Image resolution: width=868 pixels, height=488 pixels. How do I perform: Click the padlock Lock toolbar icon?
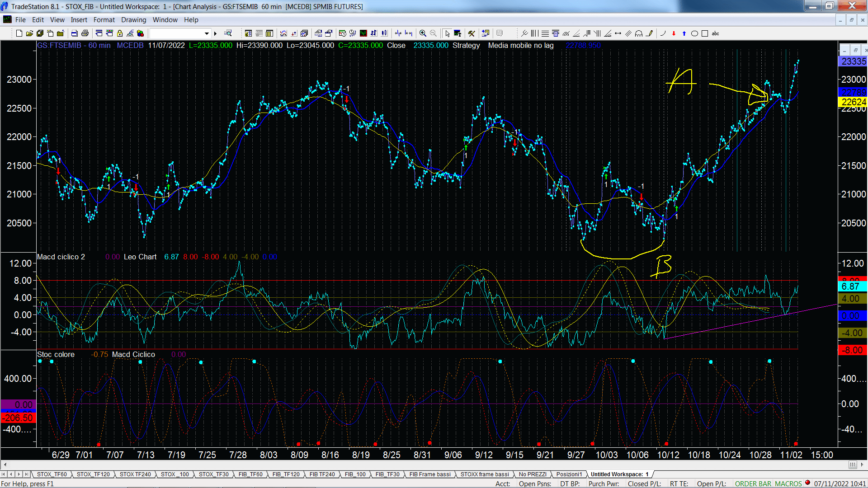coord(120,33)
